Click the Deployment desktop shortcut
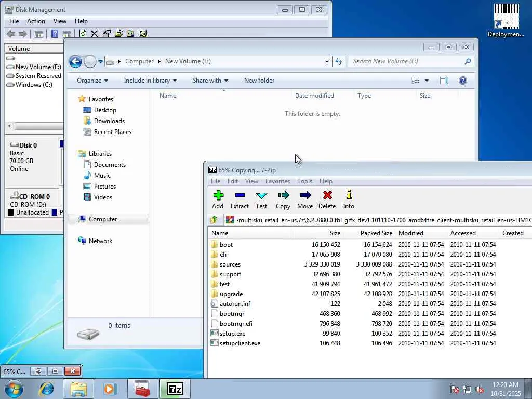 [x=506, y=20]
